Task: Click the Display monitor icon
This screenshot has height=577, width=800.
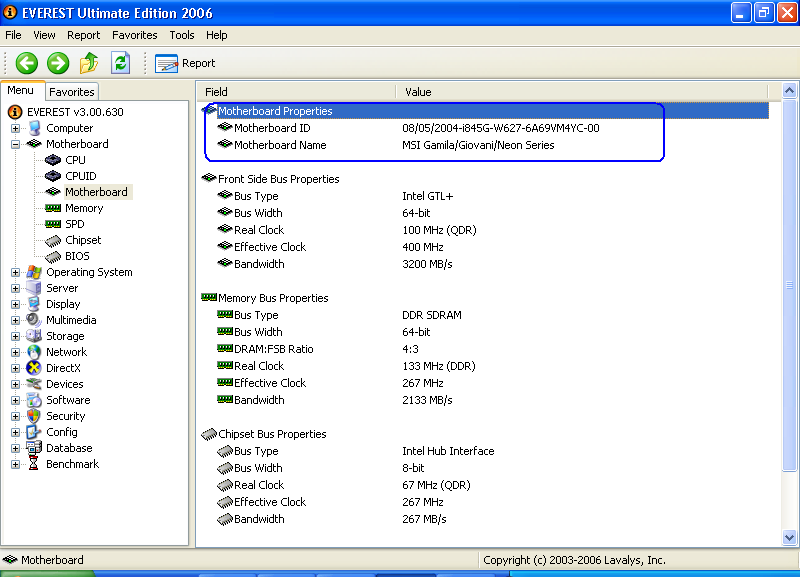Action: pos(34,304)
